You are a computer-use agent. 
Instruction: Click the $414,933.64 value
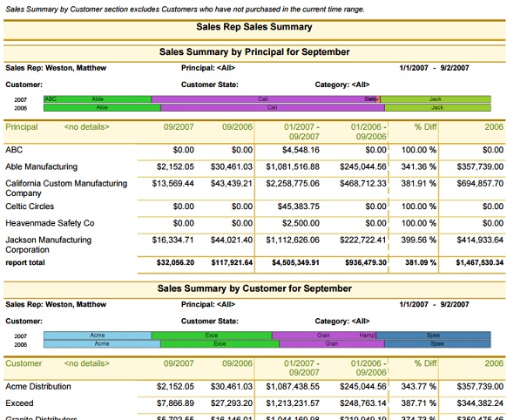click(480, 240)
